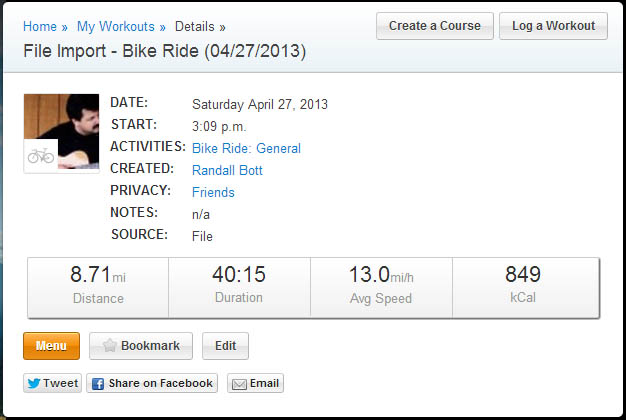Change the Friends privacy setting
This screenshot has height=420, width=626.
click(213, 192)
